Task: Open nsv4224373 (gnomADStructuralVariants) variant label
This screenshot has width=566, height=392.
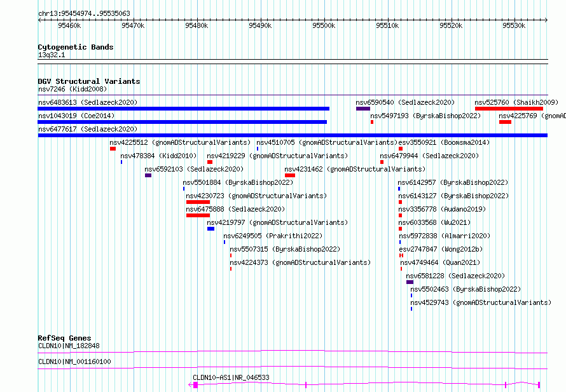Action: (300, 262)
